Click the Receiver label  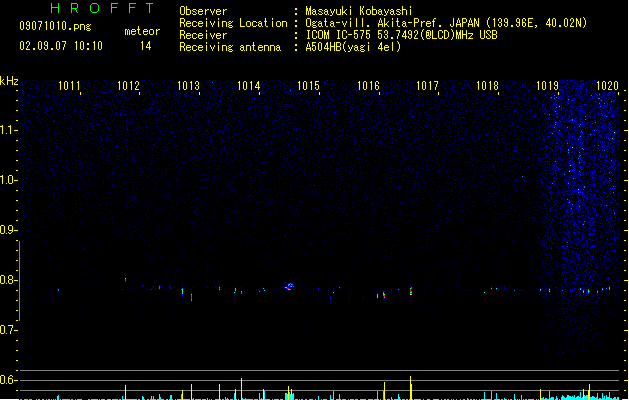203,35
